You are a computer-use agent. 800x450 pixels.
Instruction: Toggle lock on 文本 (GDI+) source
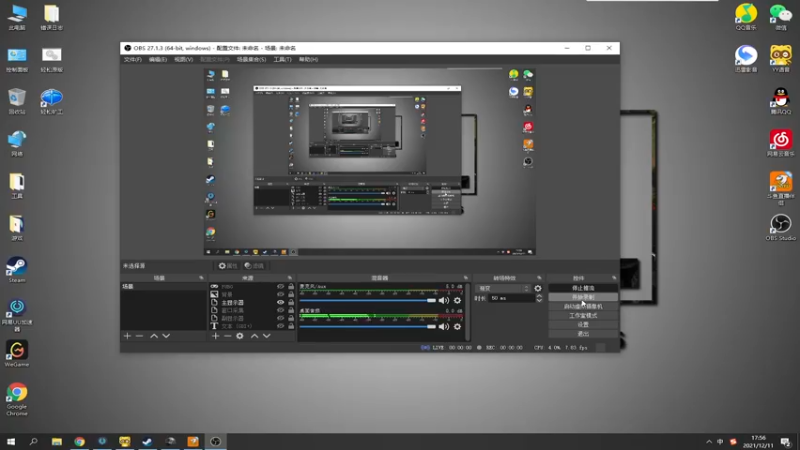pyautogui.click(x=291, y=326)
